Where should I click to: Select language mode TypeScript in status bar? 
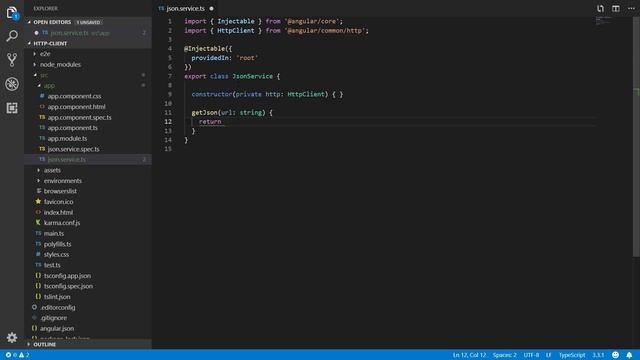(572, 355)
